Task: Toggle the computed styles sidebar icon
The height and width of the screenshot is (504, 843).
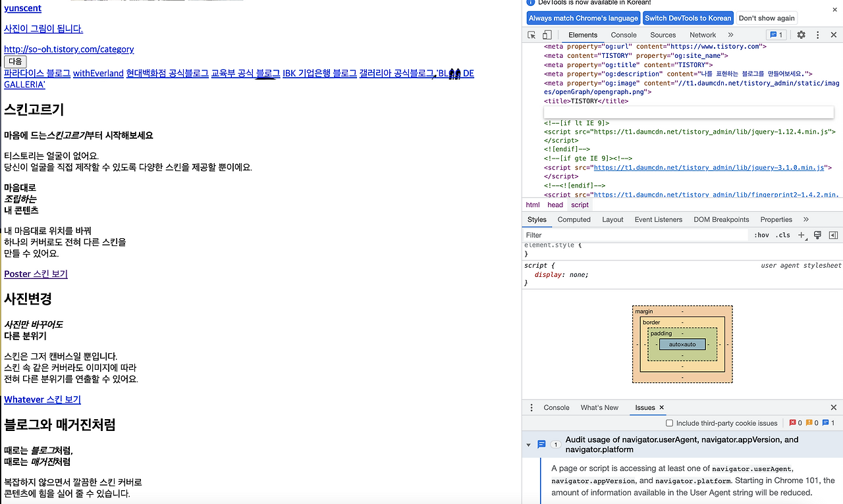Action: click(833, 235)
